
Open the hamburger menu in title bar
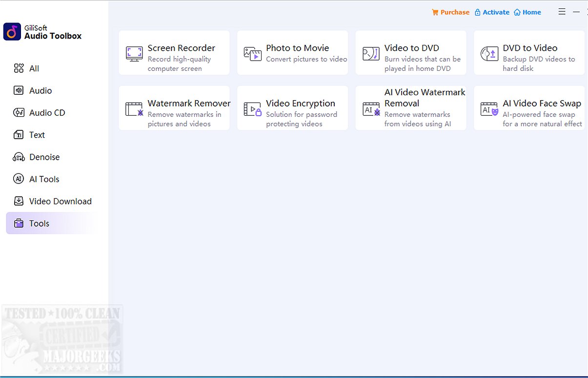click(x=562, y=12)
